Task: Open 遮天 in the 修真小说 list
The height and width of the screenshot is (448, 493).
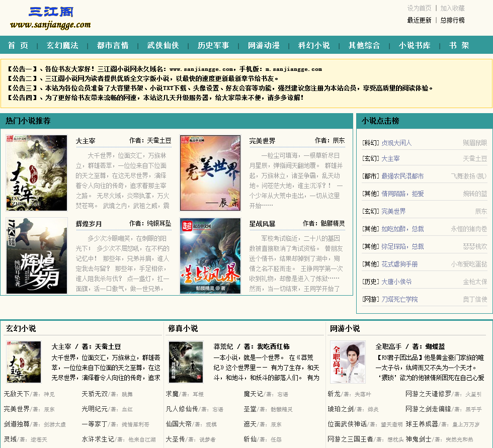Action: click(x=250, y=424)
